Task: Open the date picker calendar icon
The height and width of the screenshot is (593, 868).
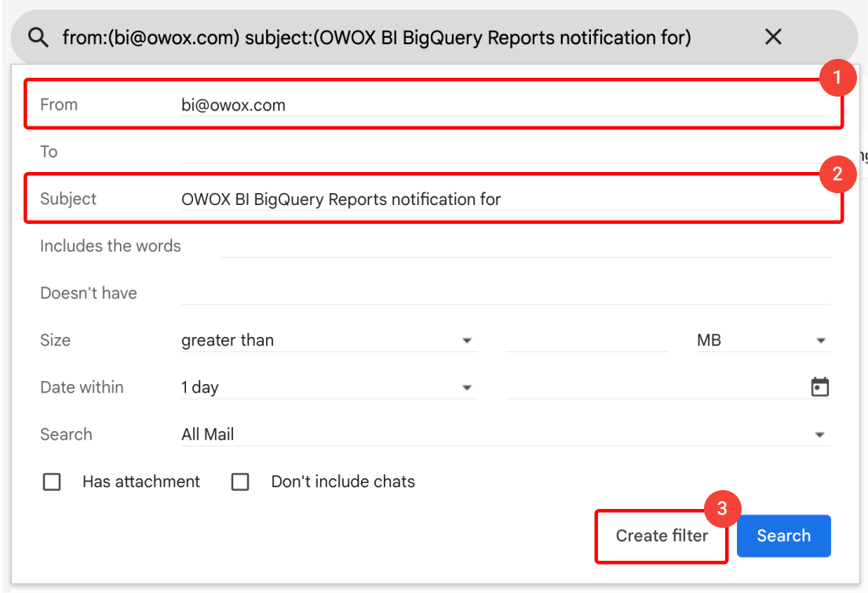Action: coord(819,387)
